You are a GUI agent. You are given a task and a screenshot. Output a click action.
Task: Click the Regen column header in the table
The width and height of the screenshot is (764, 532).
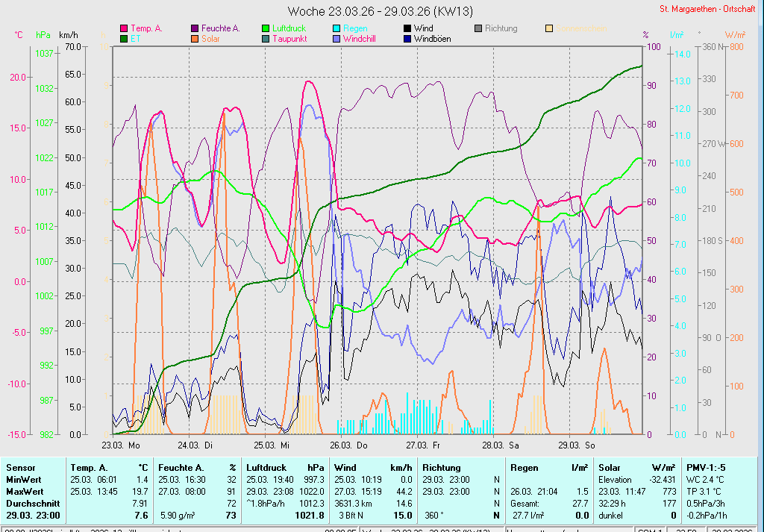coord(523,467)
